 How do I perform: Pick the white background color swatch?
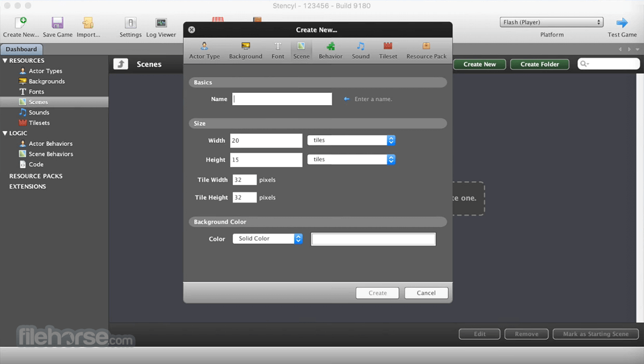point(374,239)
